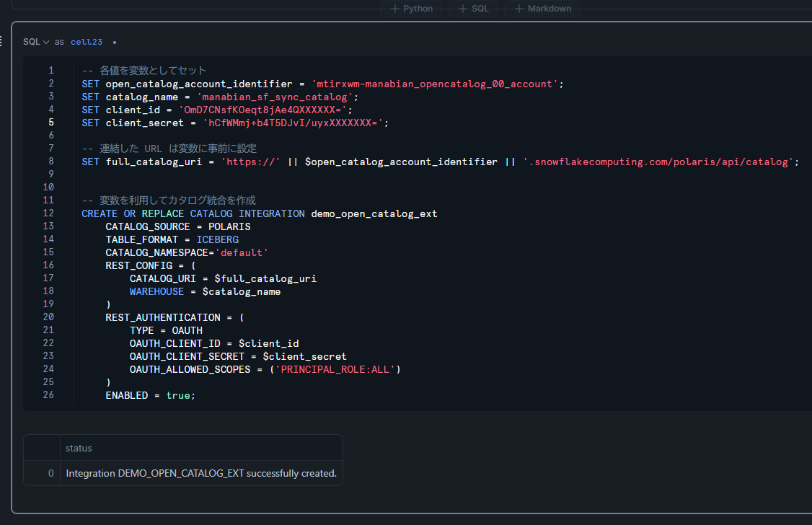Screen dimensions: 812x525
Task: Click the WAREHOUSE = $catalog_name line
Action: pyautogui.click(x=205, y=291)
